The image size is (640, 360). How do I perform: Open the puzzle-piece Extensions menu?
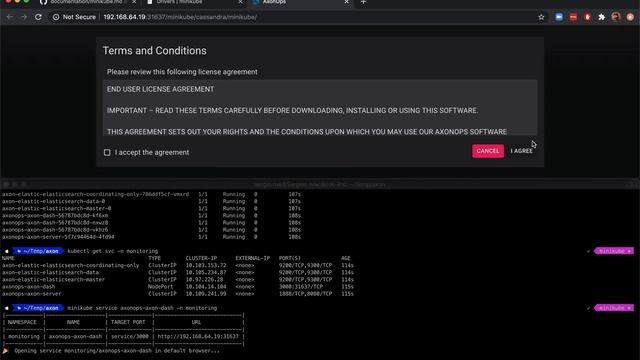601,17
